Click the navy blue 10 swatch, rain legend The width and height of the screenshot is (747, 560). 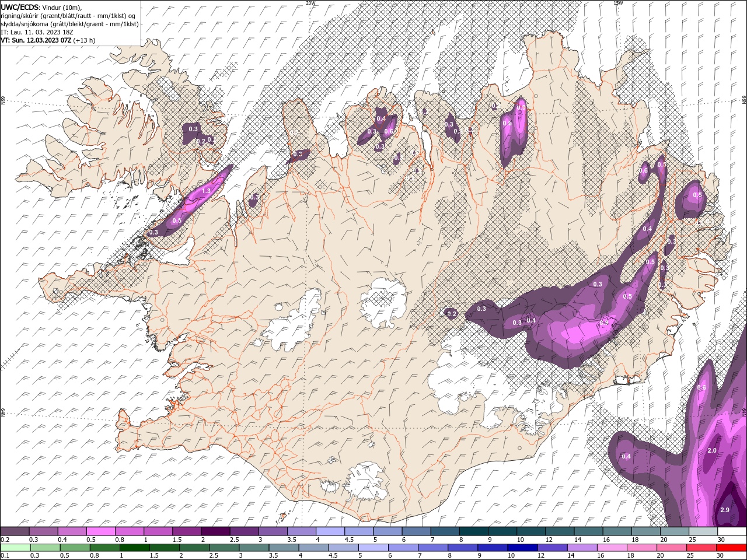click(x=521, y=548)
